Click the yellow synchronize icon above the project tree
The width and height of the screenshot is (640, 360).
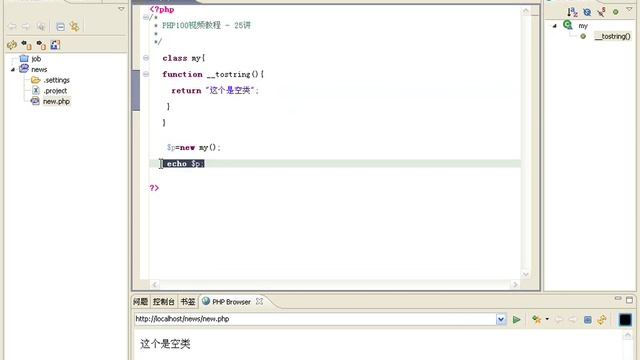[12, 45]
